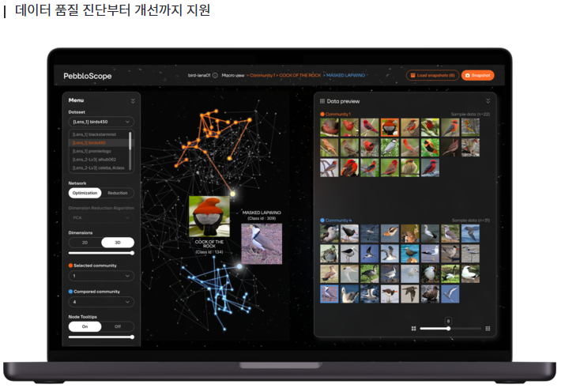The height and width of the screenshot is (392, 565).
Task: Click the small grid icon left of thumbnail slider
Action: pos(413,328)
